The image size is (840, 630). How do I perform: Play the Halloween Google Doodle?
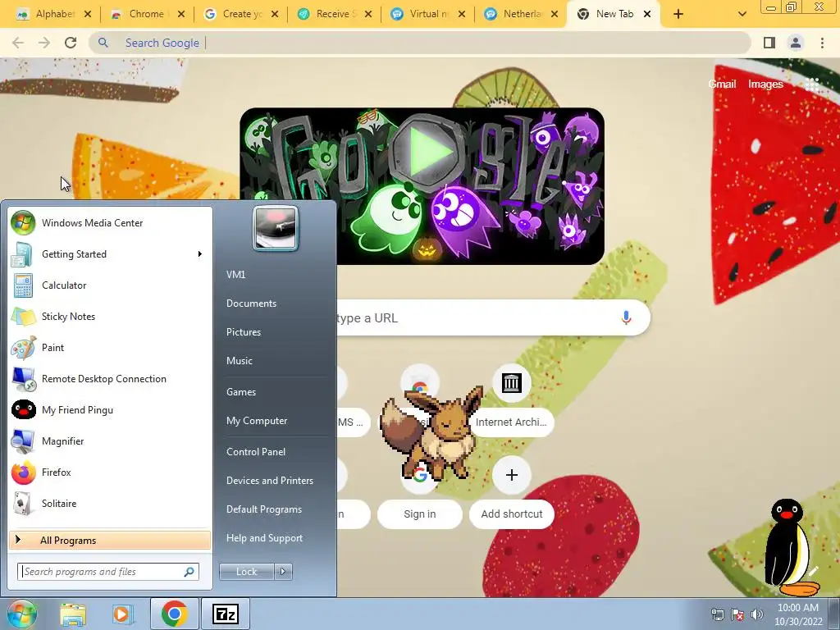(x=427, y=152)
